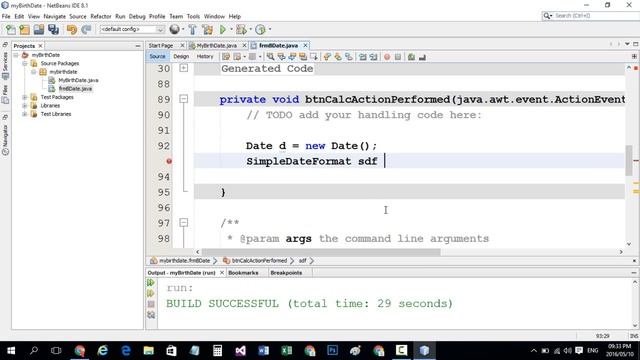Open the default config combo box
The width and height of the screenshot is (640, 360).
point(132,29)
